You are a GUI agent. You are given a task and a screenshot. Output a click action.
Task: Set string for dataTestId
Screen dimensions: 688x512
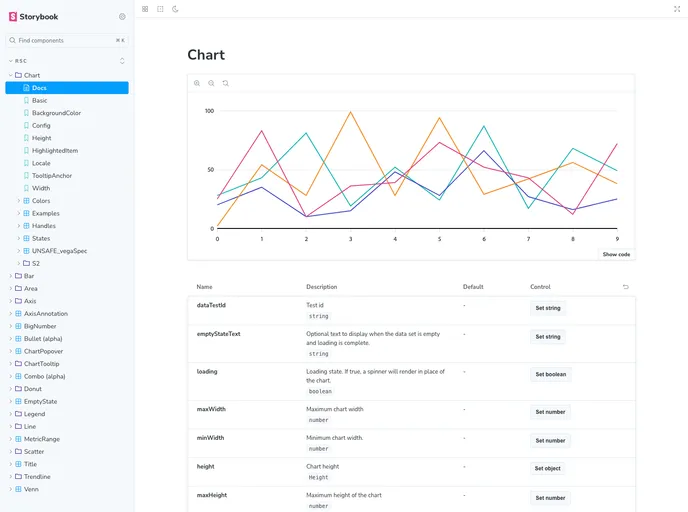tap(548, 308)
